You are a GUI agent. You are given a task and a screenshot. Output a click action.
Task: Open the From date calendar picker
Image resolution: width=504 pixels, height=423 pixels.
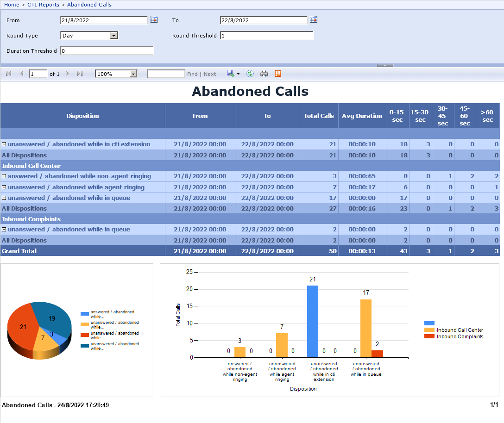(154, 19)
